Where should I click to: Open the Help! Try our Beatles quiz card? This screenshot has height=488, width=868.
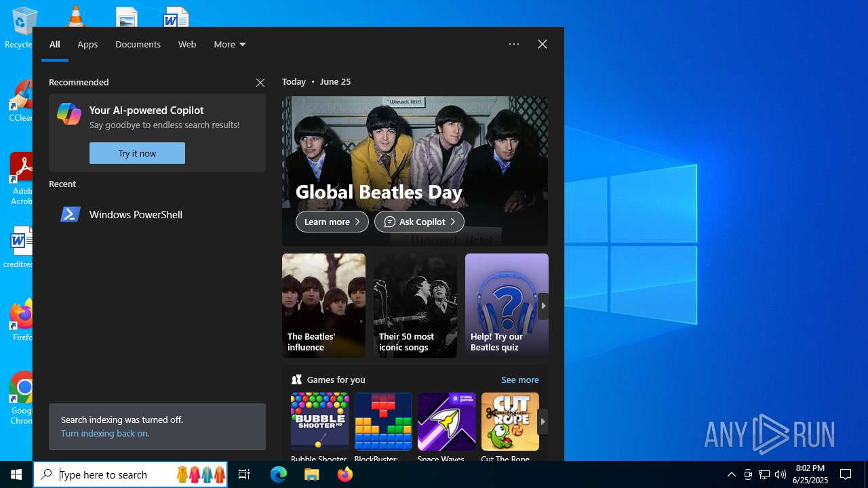[507, 306]
